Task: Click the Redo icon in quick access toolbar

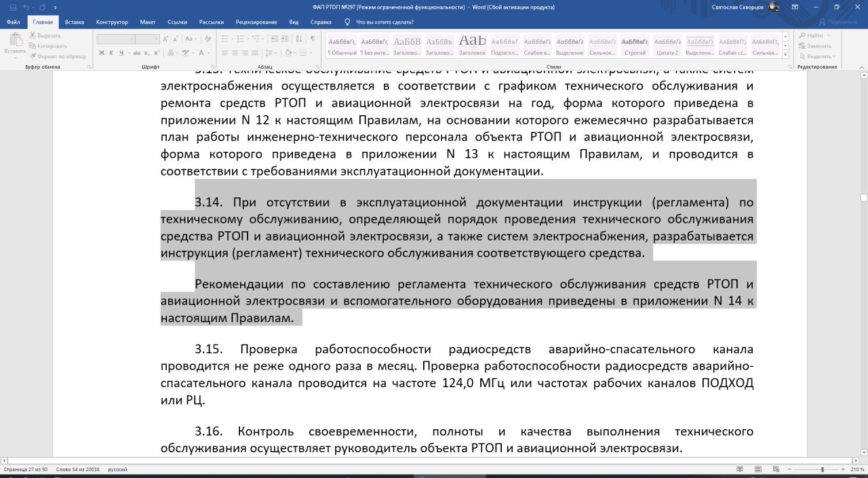Action: [42, 7]
